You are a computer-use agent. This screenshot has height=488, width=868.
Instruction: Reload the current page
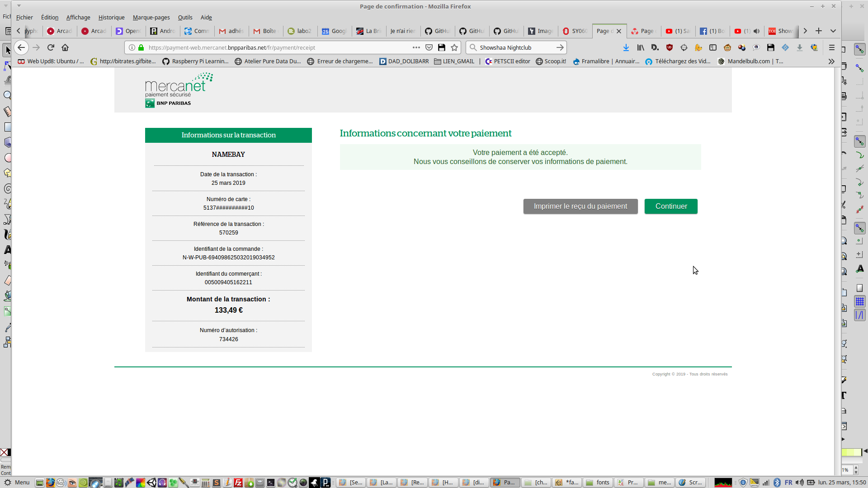pyautogui.click(x=51, y=47)
